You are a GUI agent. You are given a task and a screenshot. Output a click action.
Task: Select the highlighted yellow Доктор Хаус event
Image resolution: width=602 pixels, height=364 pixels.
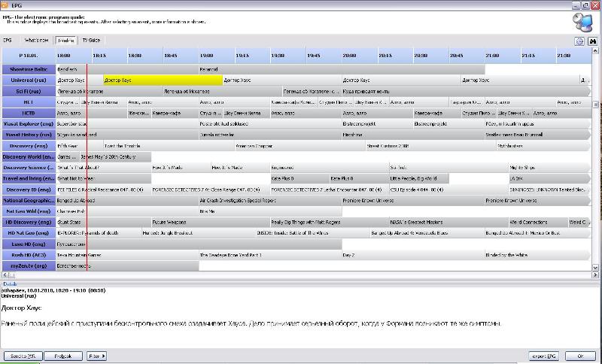click(x=163, y=80)
